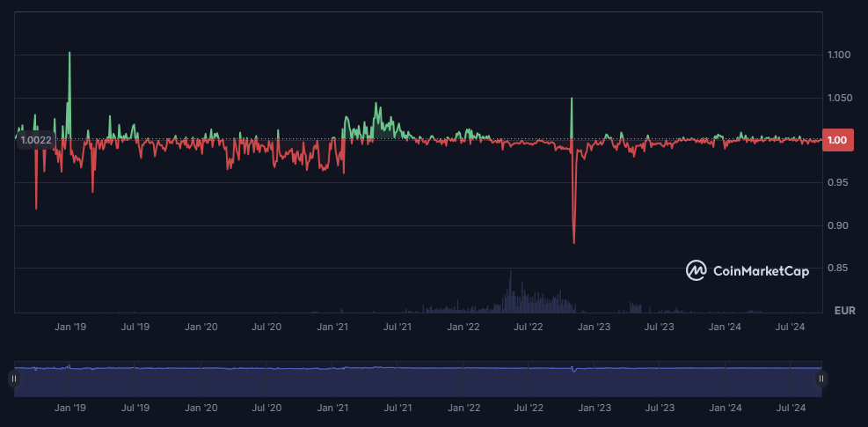Screen dimensions: 868x427
Task: Click Jul '24 on main chart axis
Action: [x=789, y=328]
